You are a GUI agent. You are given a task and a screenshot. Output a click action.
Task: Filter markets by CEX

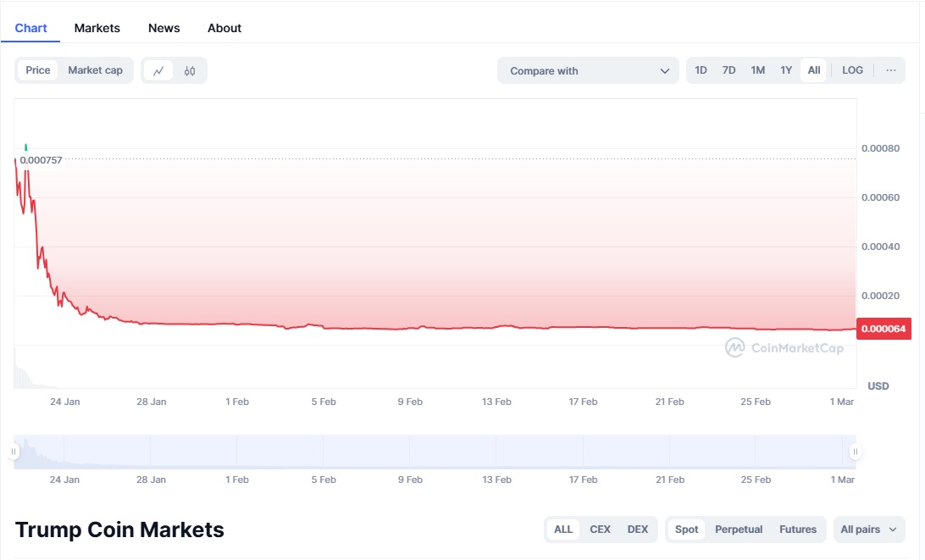click(x=600, y=530)
